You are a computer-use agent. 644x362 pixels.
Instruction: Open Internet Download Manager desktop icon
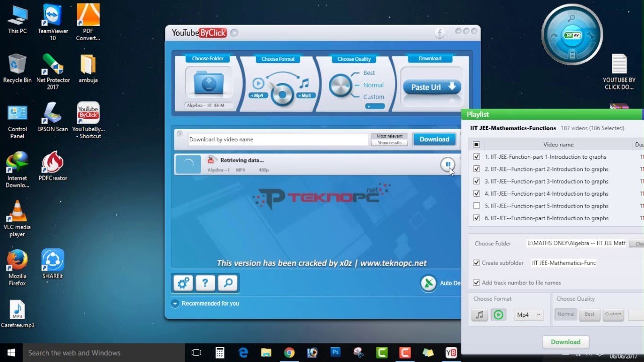click(x=17, y=169)
